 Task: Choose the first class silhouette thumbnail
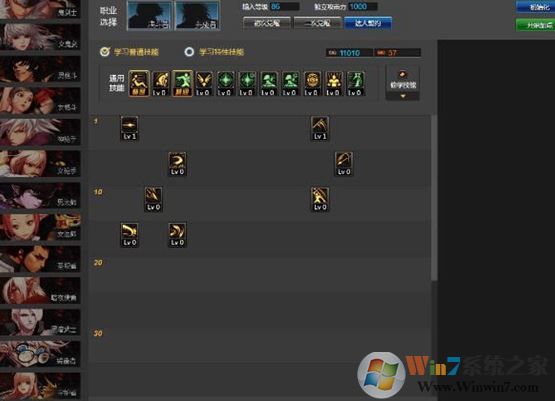[x=149, y=15]
